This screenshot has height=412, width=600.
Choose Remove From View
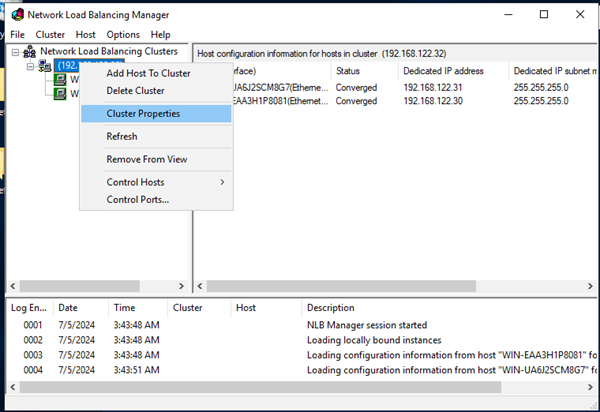click(x=156, y=160)
